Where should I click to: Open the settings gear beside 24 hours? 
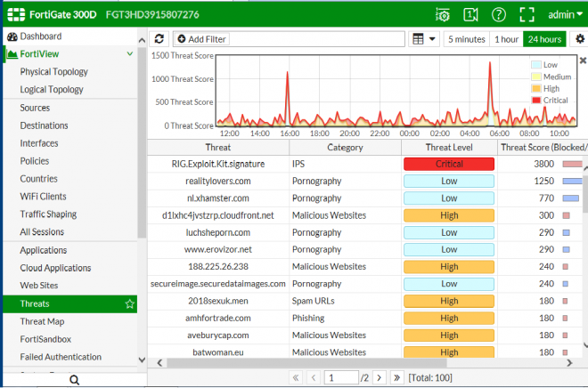click(579, 39)
